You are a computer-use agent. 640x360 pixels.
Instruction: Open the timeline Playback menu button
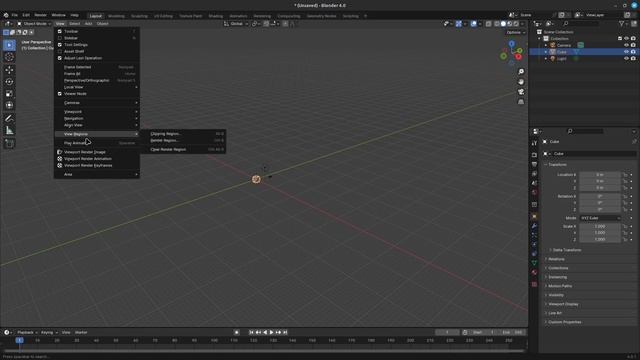click(27, 332)
